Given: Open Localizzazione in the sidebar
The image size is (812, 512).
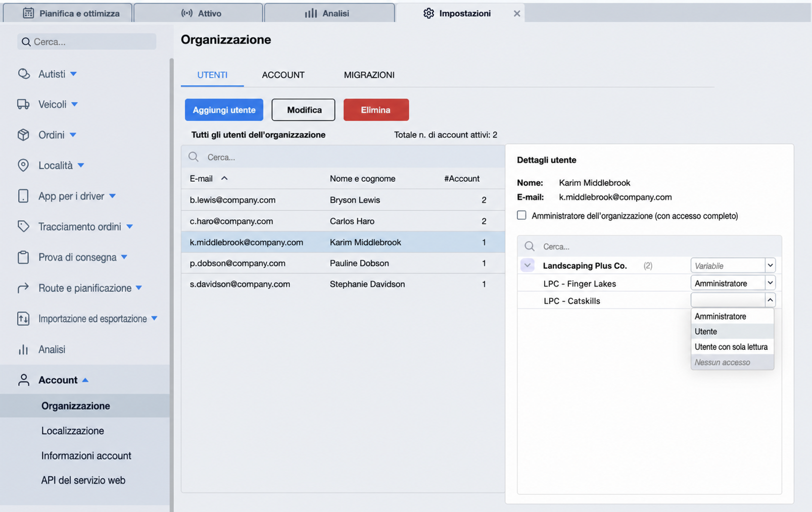Looking at the screenshot, I should pos(73,431).
